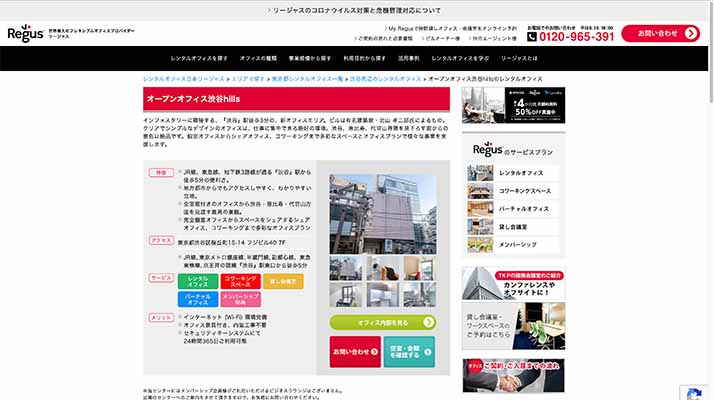Click the エリアで探す breadcrumb link
This screenshot has height=400, width=714.
251,78
